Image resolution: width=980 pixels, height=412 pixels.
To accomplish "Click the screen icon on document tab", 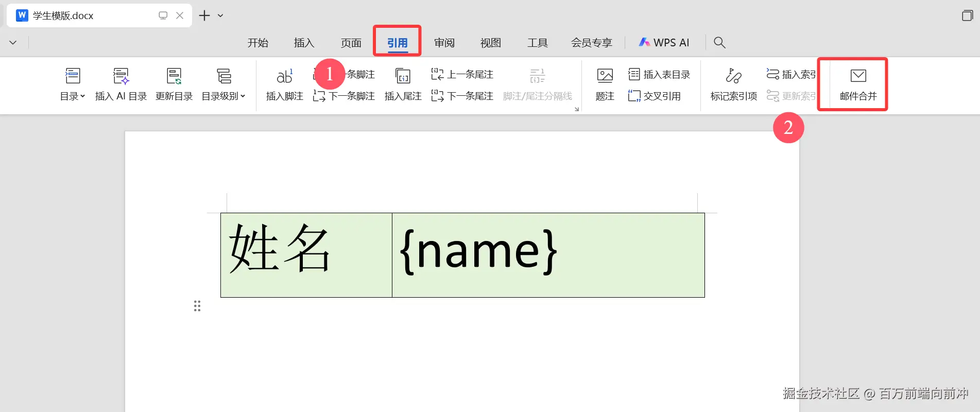I will coord(163,15).
